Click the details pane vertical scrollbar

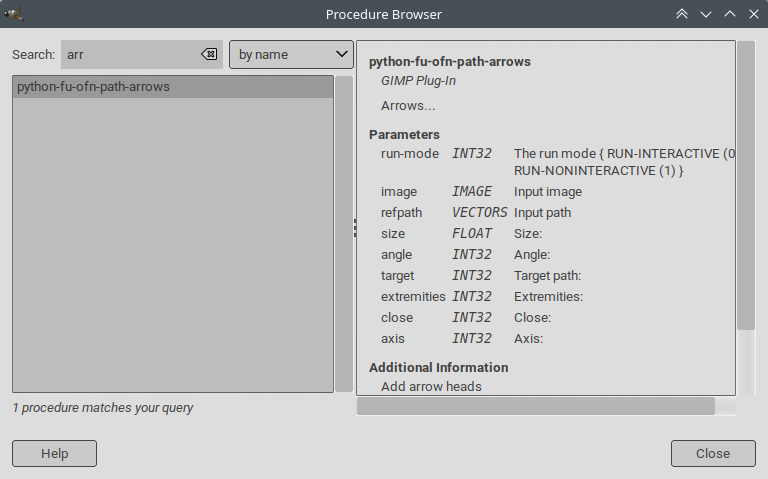pyautogui.click(x=745, y=185)
